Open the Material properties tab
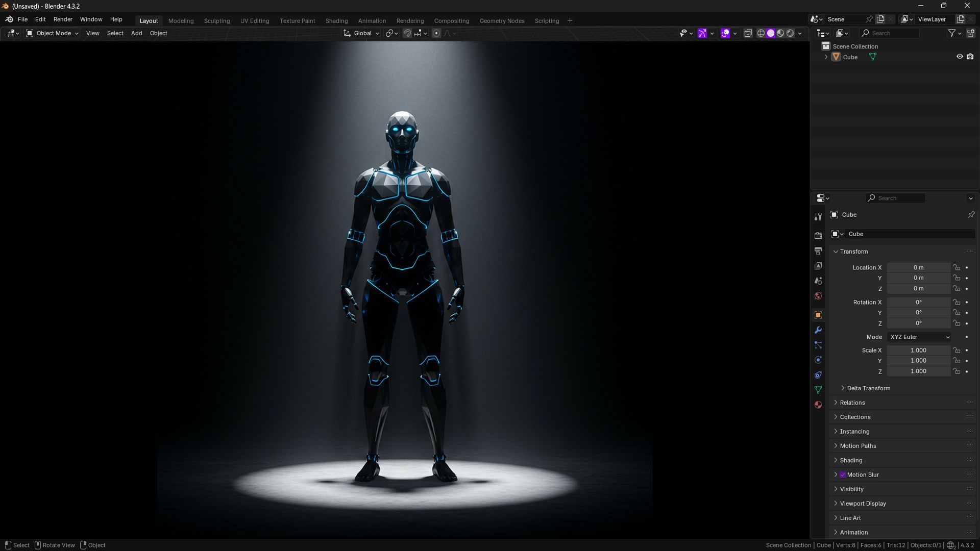The height and width of the screenshot is (551, 980). 818,405
